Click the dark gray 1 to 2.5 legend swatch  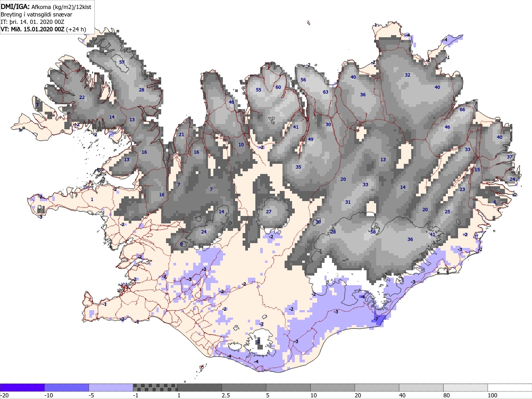click(x=199, y=387)
